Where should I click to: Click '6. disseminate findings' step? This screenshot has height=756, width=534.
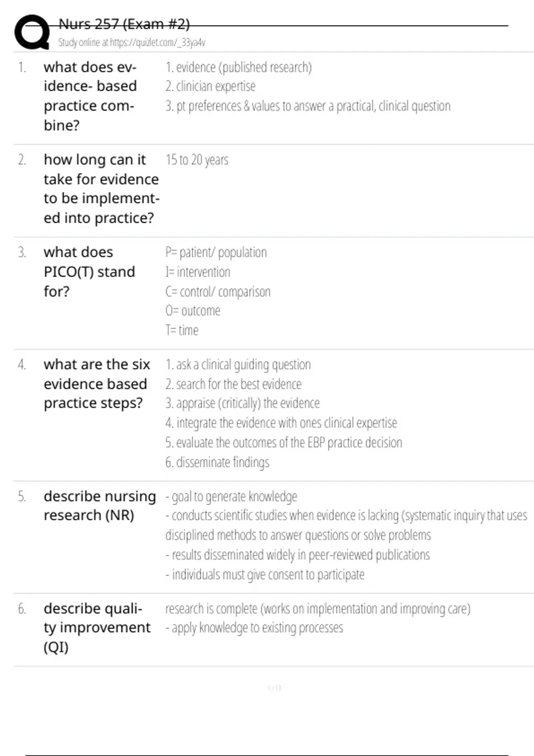(x=217, y=462)
